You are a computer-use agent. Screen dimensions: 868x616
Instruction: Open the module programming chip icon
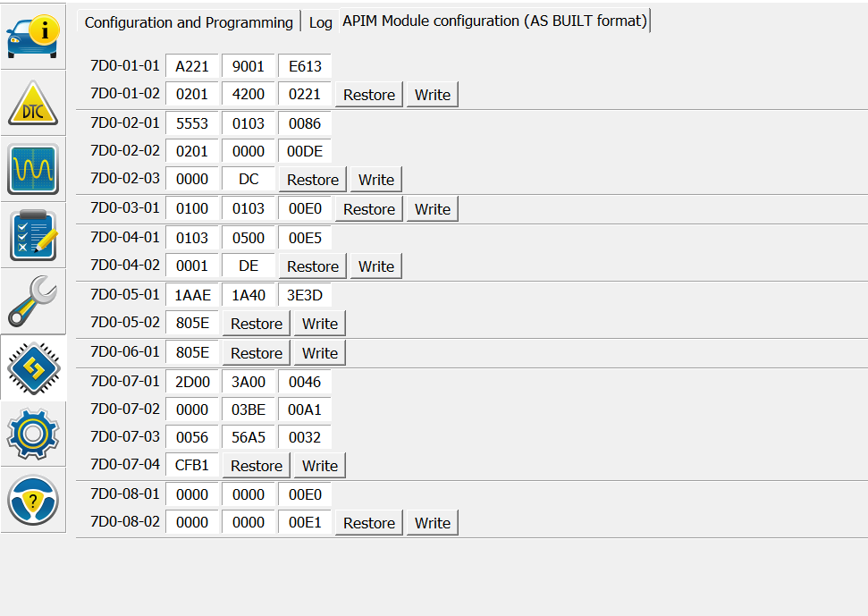32,367
